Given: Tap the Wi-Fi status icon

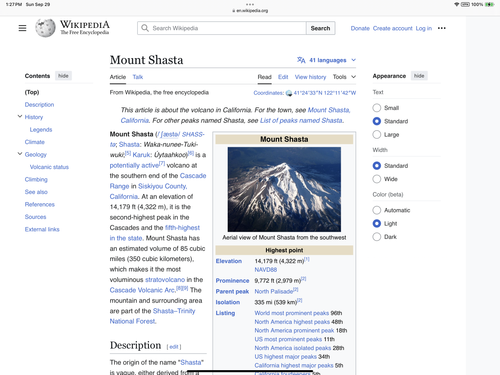Looking at the screenshot, I should [456, 4].
